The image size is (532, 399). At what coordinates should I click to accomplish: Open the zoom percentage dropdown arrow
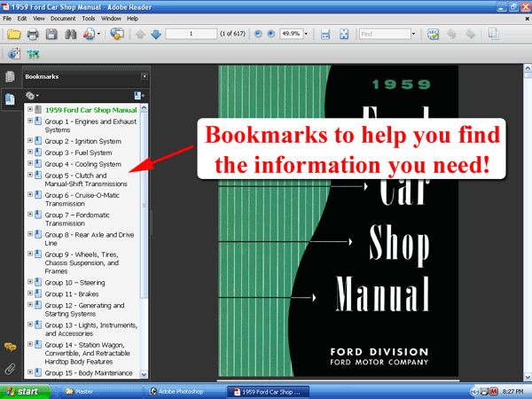pyautogui.click(x=306, y=34)
